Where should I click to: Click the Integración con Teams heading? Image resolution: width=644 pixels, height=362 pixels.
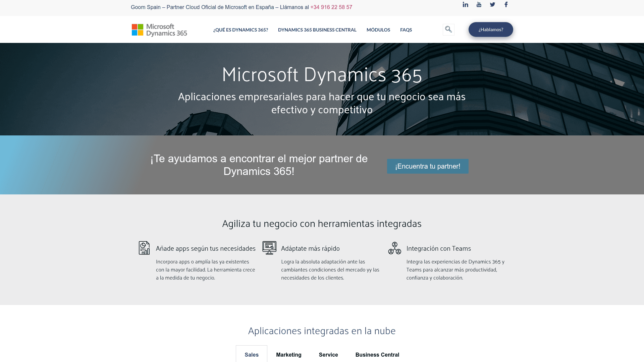[439, 248]
